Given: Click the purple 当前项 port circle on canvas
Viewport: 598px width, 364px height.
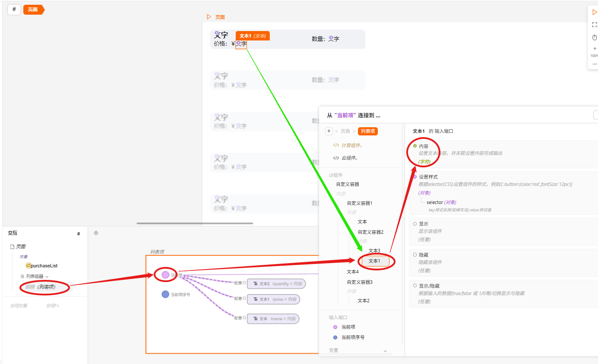Looking at the screenshot, I should (x=165, y=275).
